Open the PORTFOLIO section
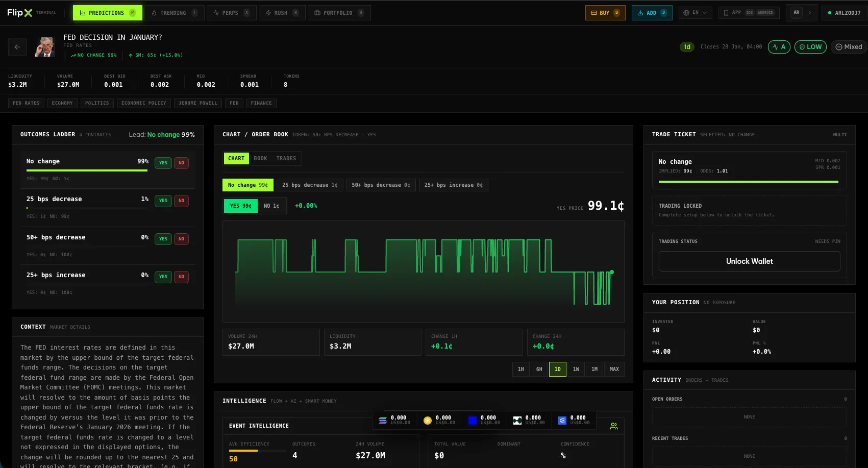 click(x=339, y=12)
